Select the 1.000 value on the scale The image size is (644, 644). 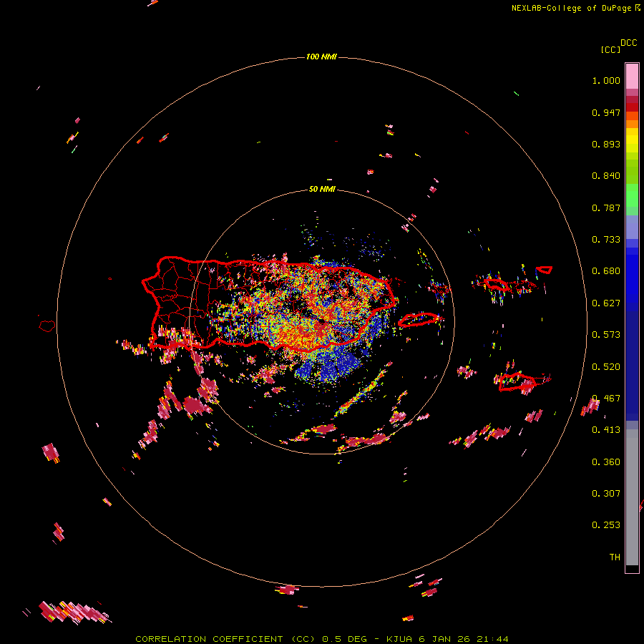[x=606, y=80]
